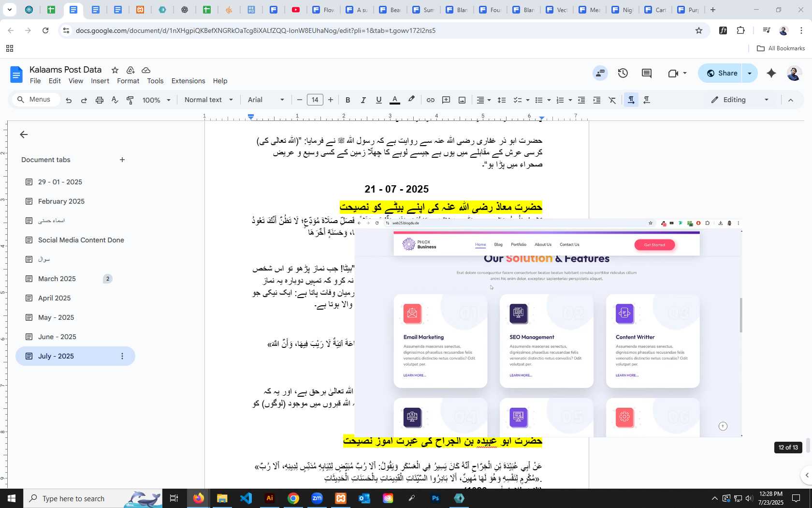Viewport: 812px width, 508px height.
Task: Click Get Started in the Philox preview
Action: click(x=654, y=245)
